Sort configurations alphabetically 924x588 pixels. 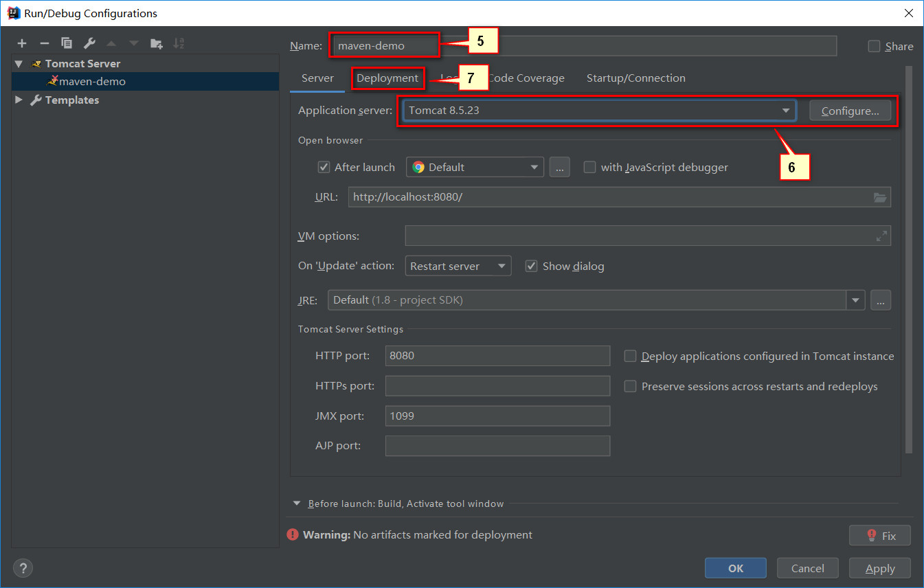pos(179,43)
